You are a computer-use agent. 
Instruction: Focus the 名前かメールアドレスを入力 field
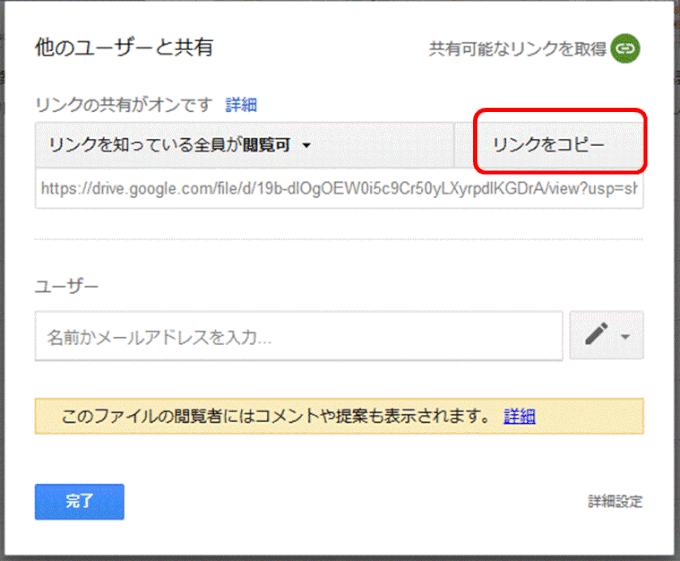coord(299,336)
